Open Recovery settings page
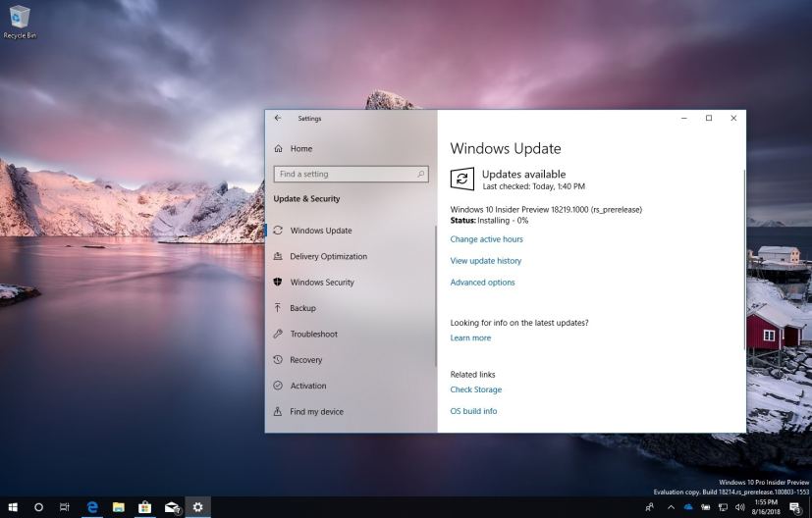812x518 pixels. pyautogui.click(x=306, y=360)
